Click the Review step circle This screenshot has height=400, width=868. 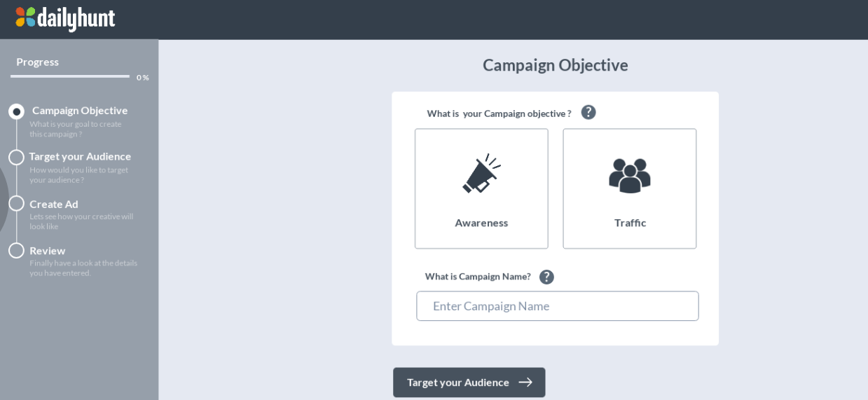(x=16, y=250)
